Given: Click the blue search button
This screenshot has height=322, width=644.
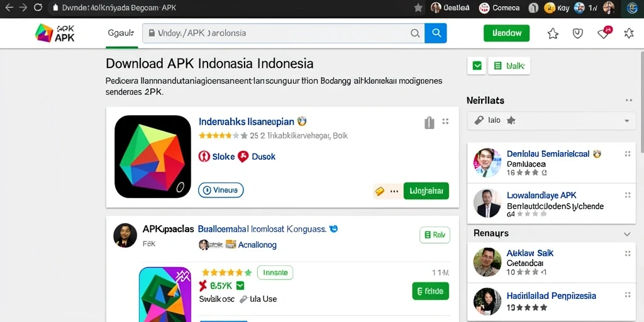Looking at the screenshot, I should click(435, 33).
